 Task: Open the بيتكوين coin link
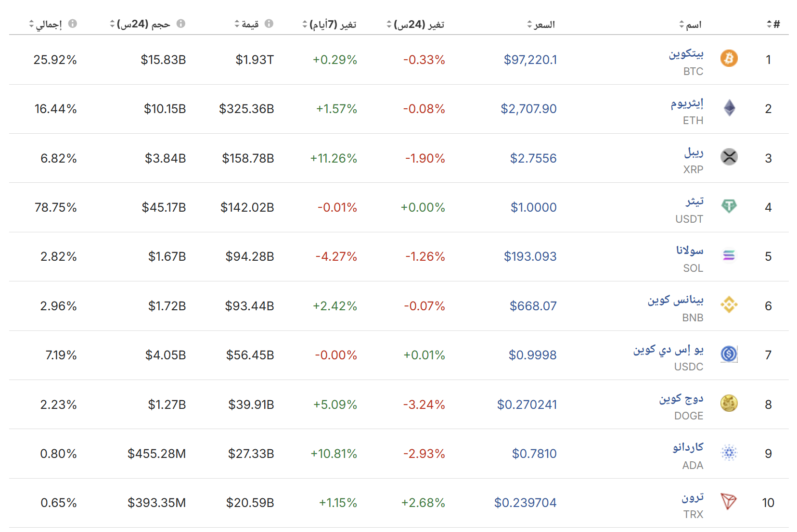click(x=686, y=53)
